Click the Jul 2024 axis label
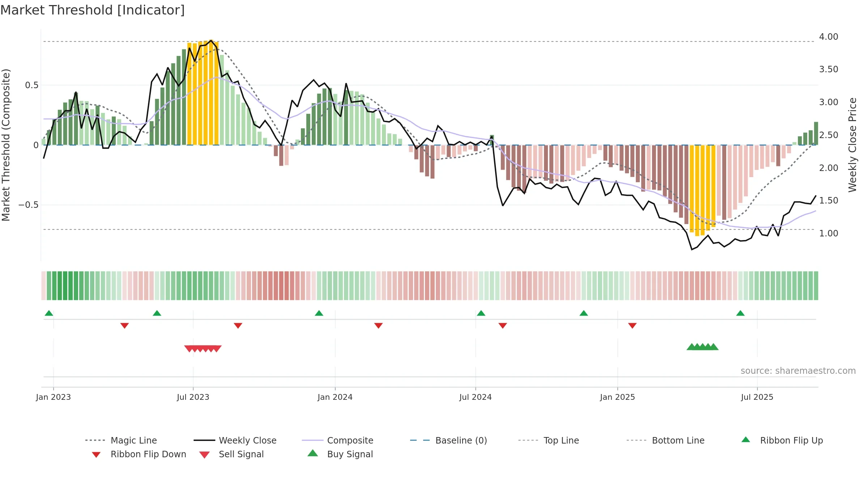The image size is (868, 488). coord(476,397)
